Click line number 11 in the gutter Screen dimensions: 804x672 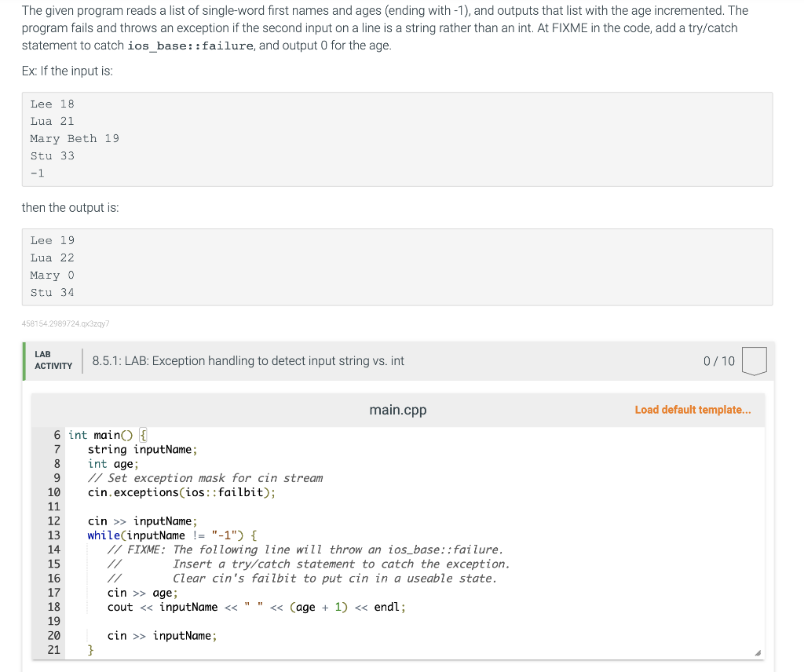pos(54,507)
